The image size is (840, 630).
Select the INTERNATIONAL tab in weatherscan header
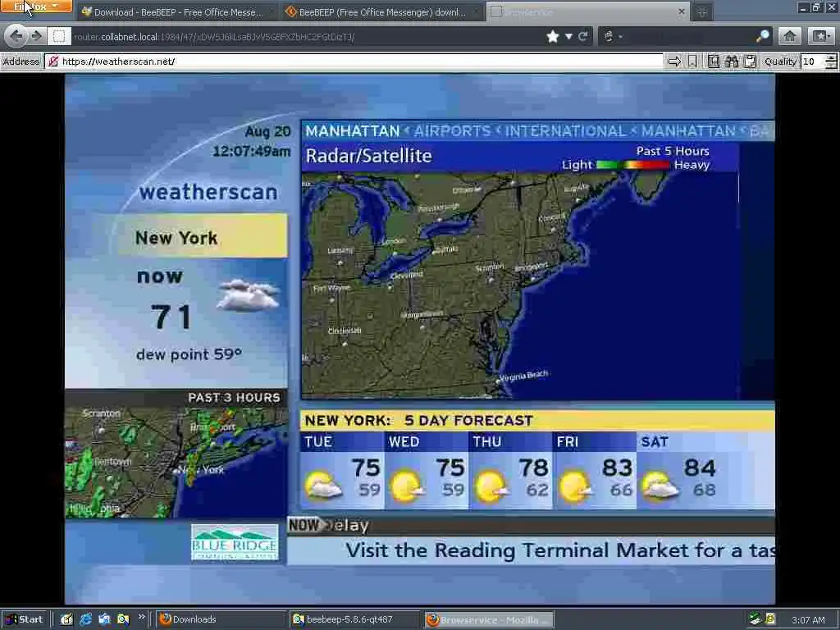(566, 131)
